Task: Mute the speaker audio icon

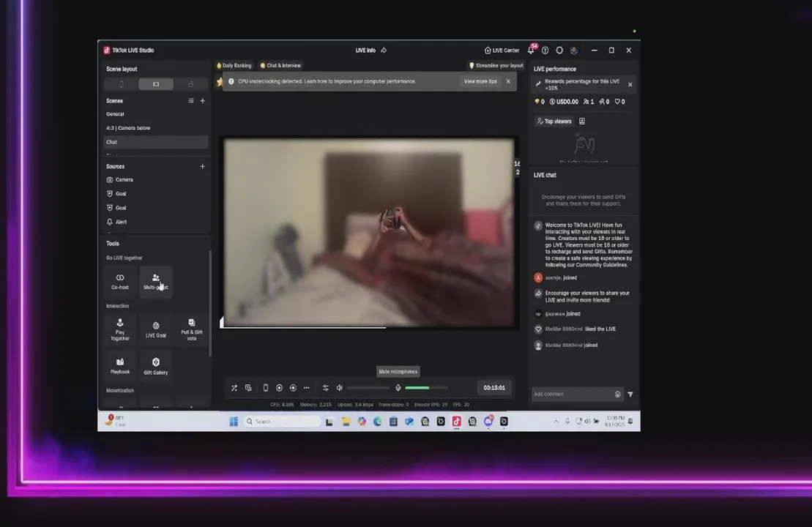Action: coord(340,388)
